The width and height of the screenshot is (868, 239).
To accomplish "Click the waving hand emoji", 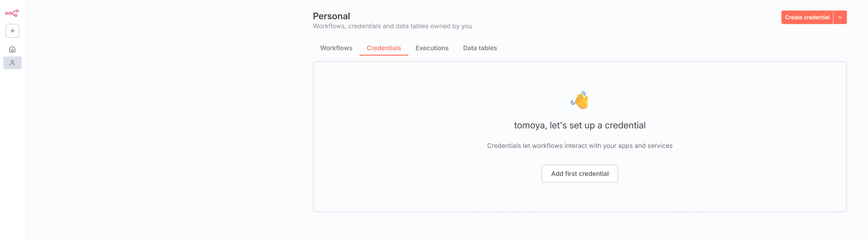I will pyautogui.click(x=580, y=100).
